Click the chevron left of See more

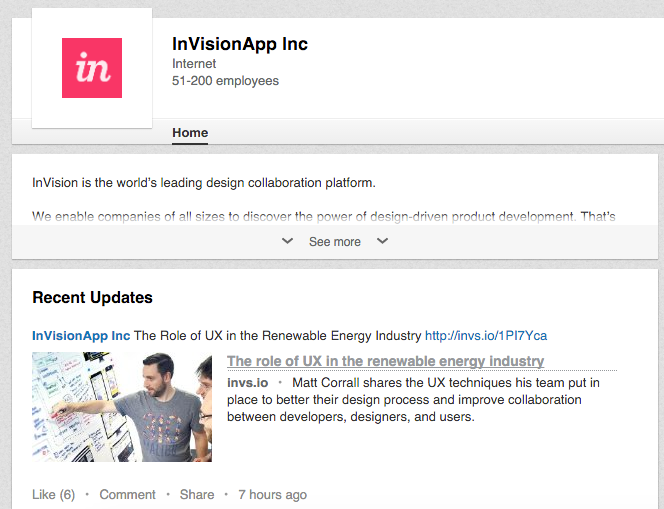coord(288,241)
